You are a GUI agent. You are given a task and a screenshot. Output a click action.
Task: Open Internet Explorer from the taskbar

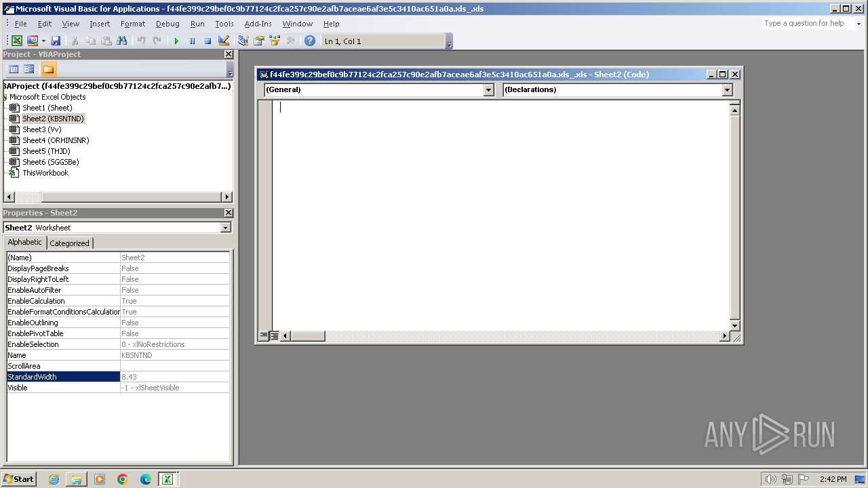click(x=54, y=479)
